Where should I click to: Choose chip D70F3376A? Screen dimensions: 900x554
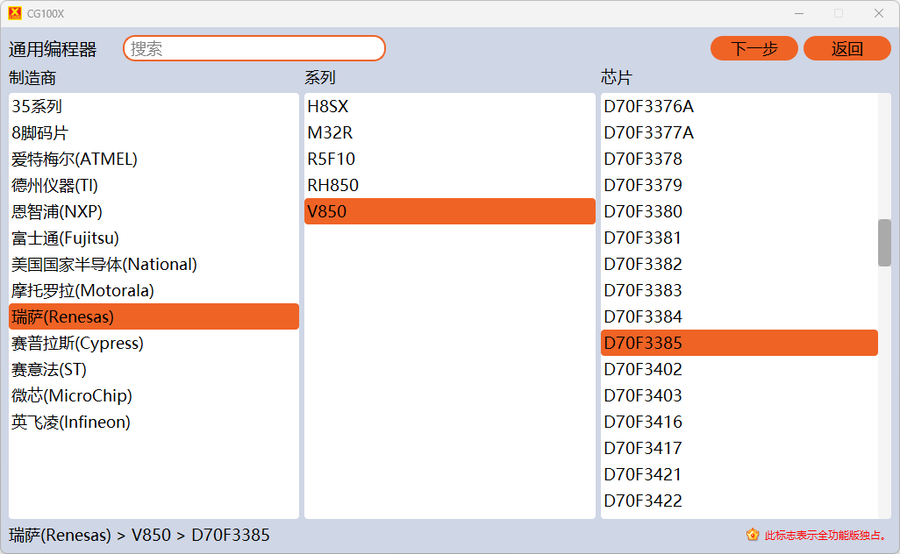(x=649, y=106)
